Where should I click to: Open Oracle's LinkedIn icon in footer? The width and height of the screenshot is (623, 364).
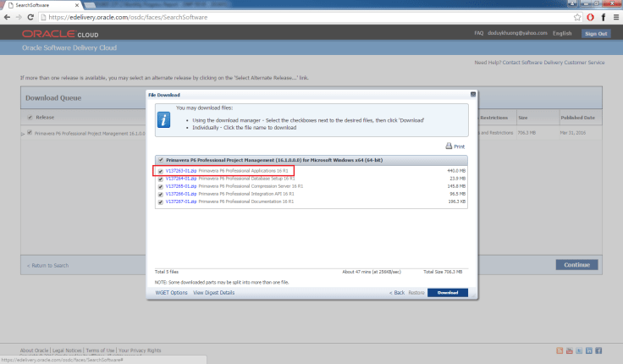click(x=589, y=350)
